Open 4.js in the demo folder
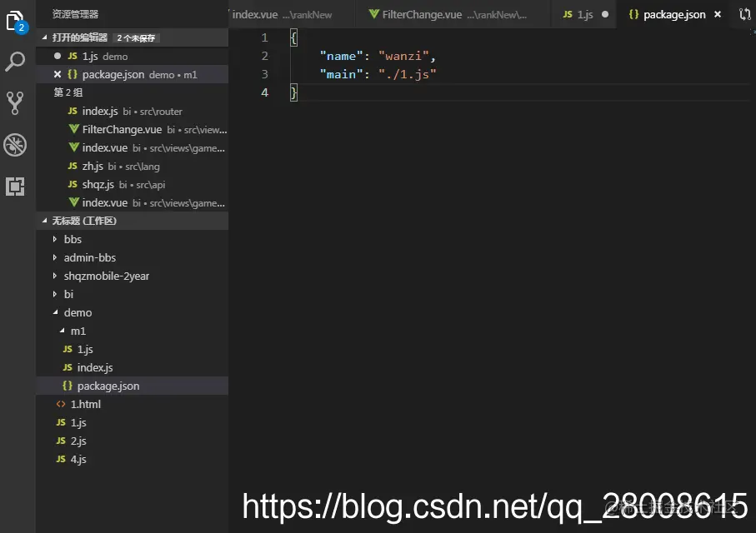Image resolution: width=756 pixels, height=533 pixels. [x=132, y=459]
